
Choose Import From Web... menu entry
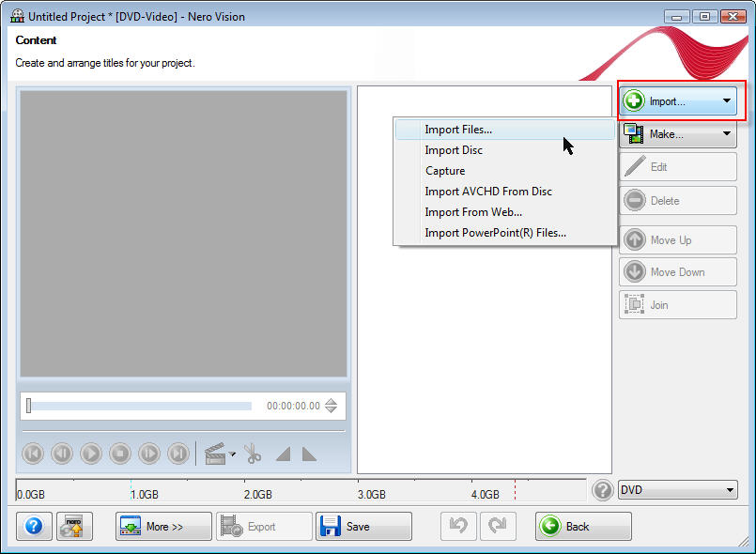coord(473,212)
